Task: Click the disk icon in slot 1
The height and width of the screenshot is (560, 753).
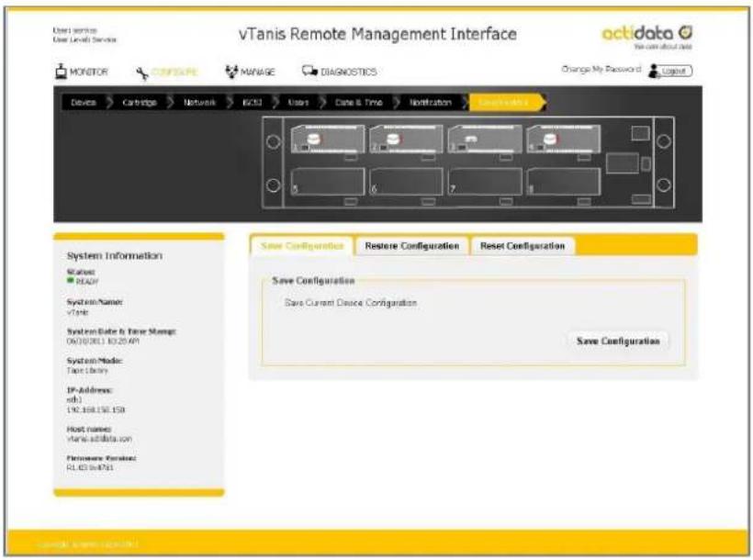Action: pos(313,139)
